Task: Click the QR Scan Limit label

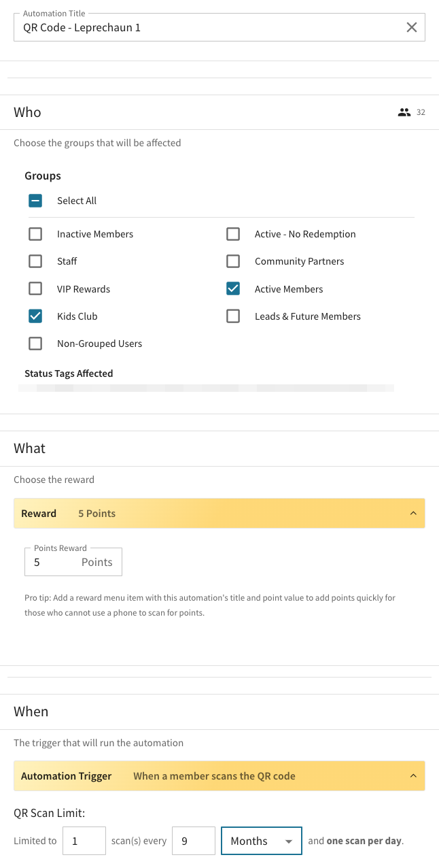Action: pyautogui.click(x=48, y=812)
